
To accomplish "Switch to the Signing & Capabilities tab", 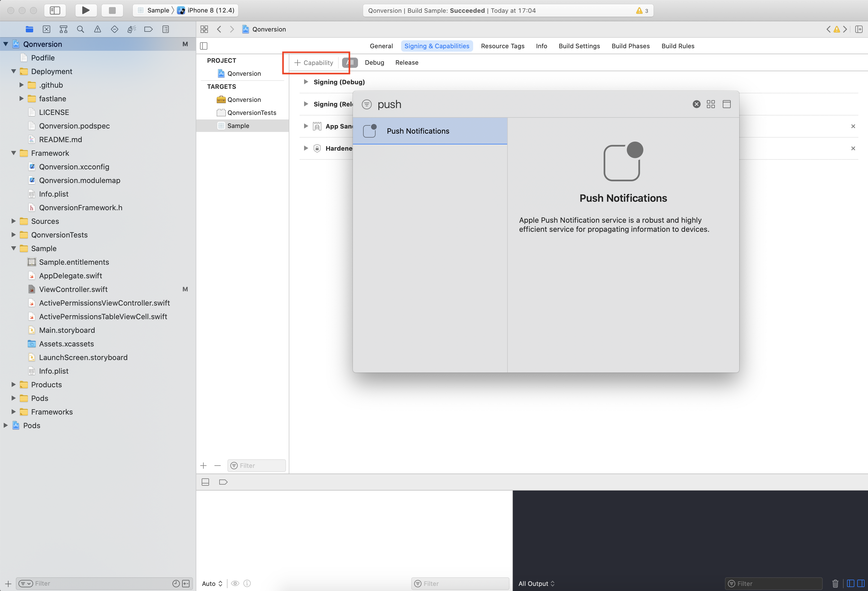I will click(437, 45).
